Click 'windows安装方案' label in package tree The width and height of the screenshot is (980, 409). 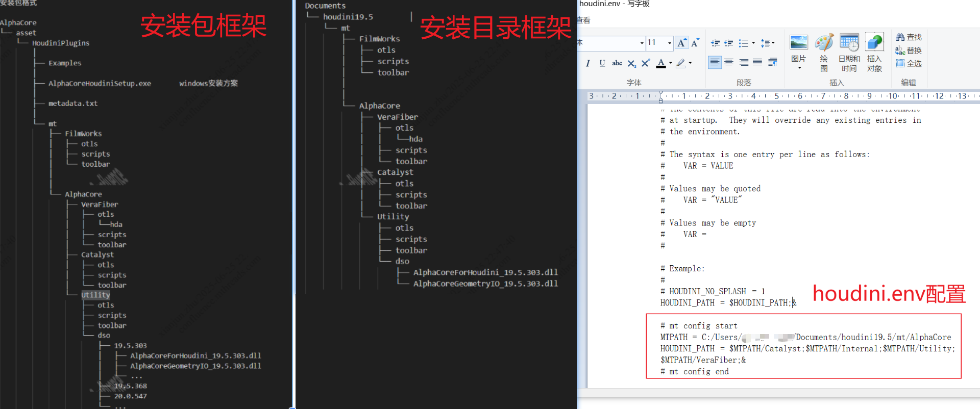[x=208, y=83]
